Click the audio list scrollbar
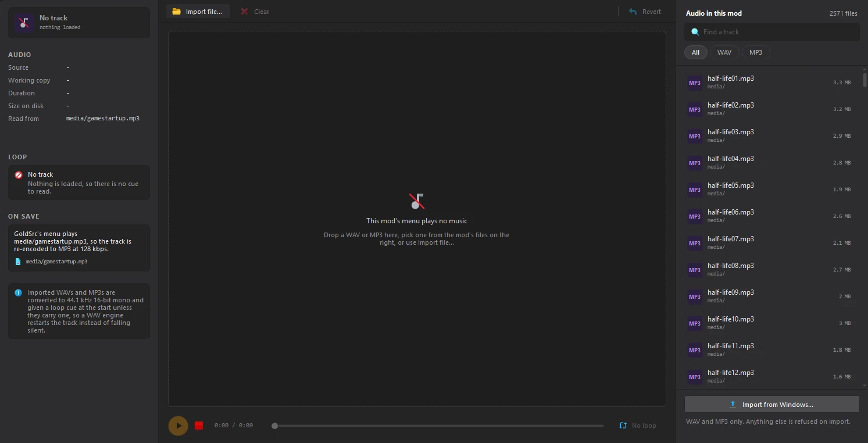Screen dimensions: 868x443 pos(865,78)
